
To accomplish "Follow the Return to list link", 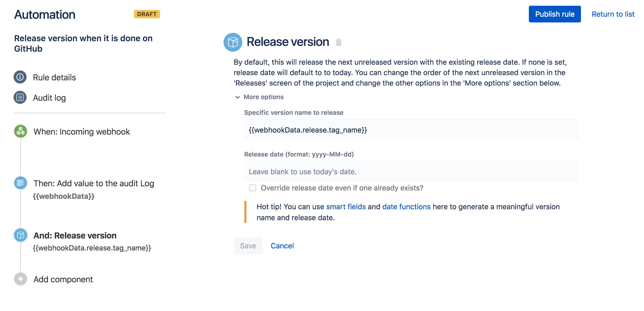I will click(613, 14).
